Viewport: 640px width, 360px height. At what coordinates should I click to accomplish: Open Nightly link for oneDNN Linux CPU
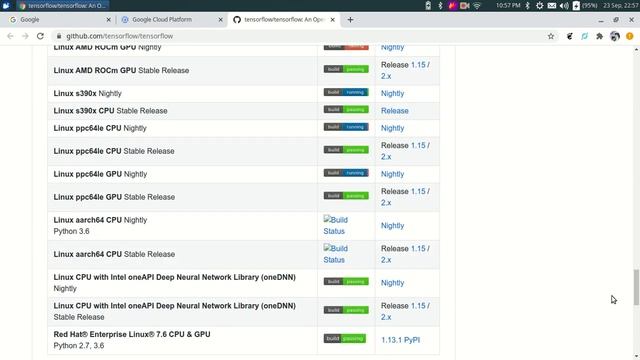pyautogui.click(x=392, y=282)
